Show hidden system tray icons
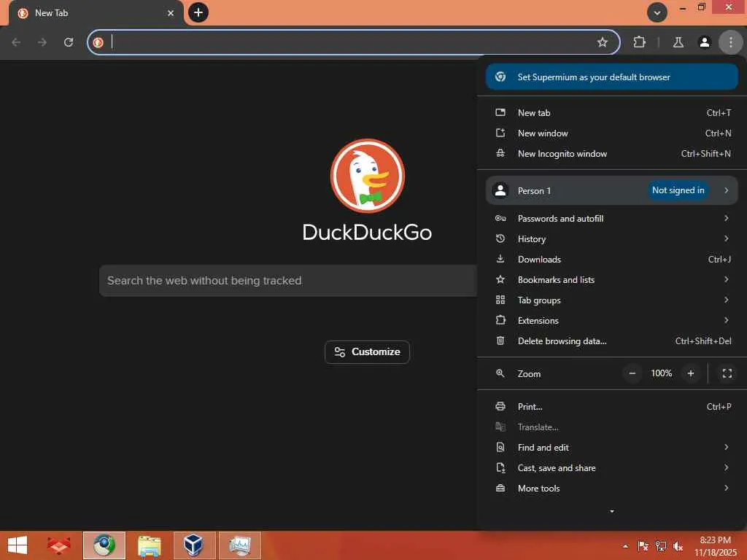The height and width of the screenshot is (560, 747). tap(625, 547)
